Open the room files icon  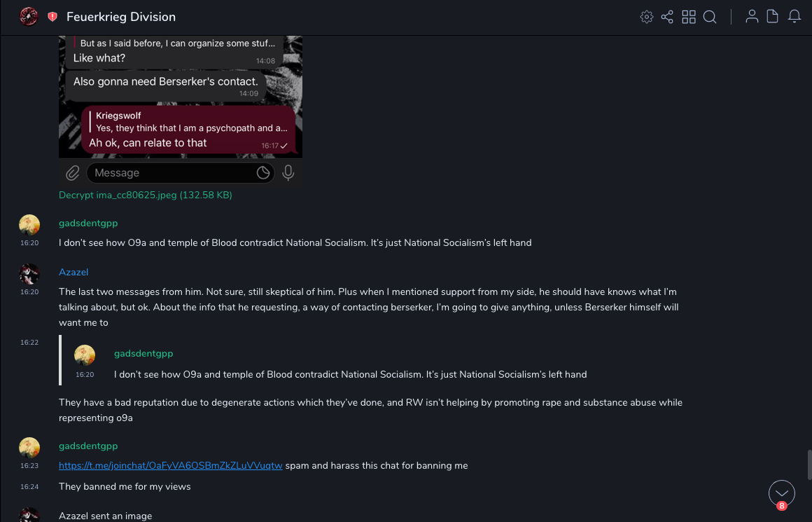tap(773, 17)
